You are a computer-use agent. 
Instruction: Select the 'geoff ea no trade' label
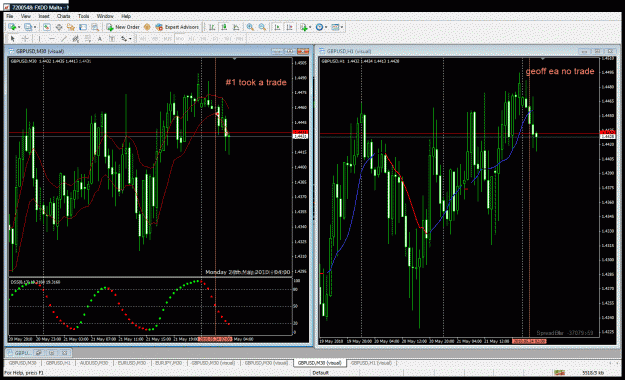[x=560, y=71]
